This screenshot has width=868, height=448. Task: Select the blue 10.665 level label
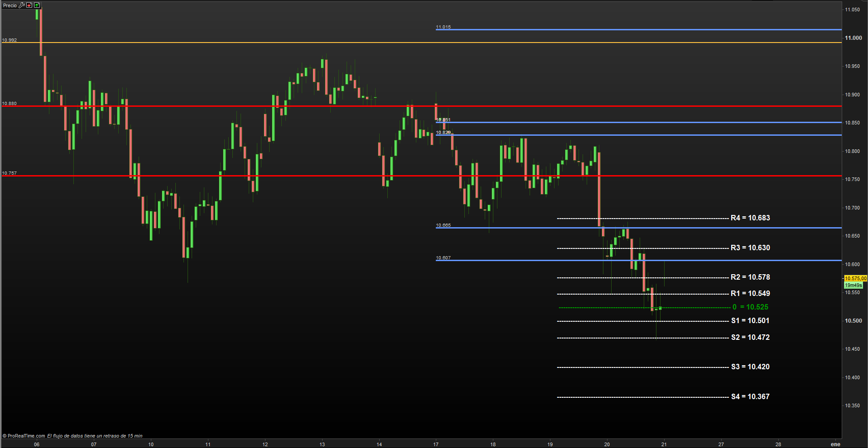click(x=443, y=225)
